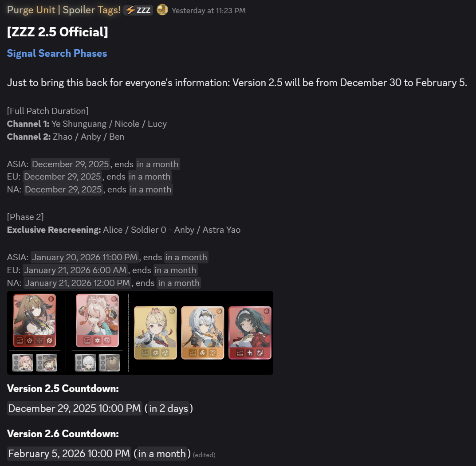
Task: Click the Ben bear portrait icon
Action: click(x=109, y=363)
